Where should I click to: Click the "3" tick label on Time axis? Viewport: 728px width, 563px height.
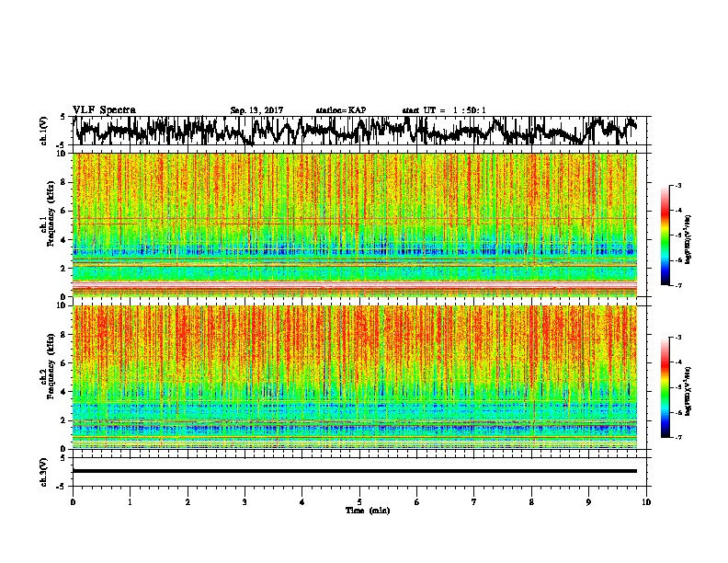tap(245, 502)
